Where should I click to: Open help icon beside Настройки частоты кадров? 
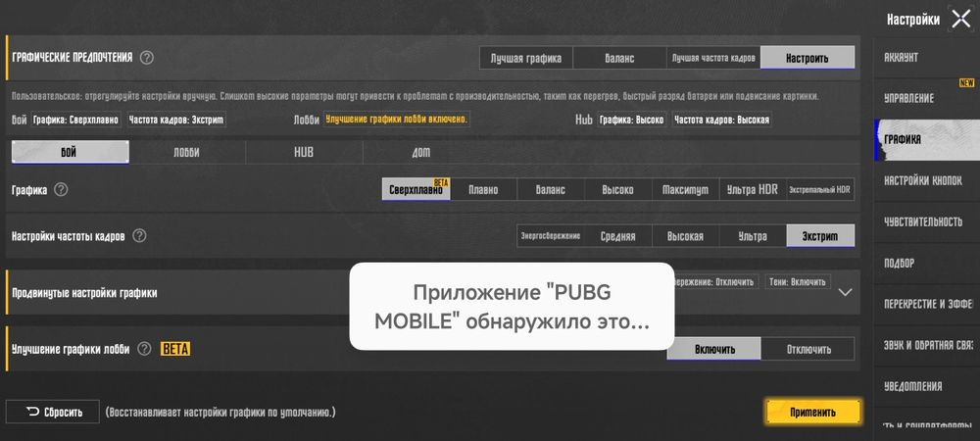coord(139,235)
